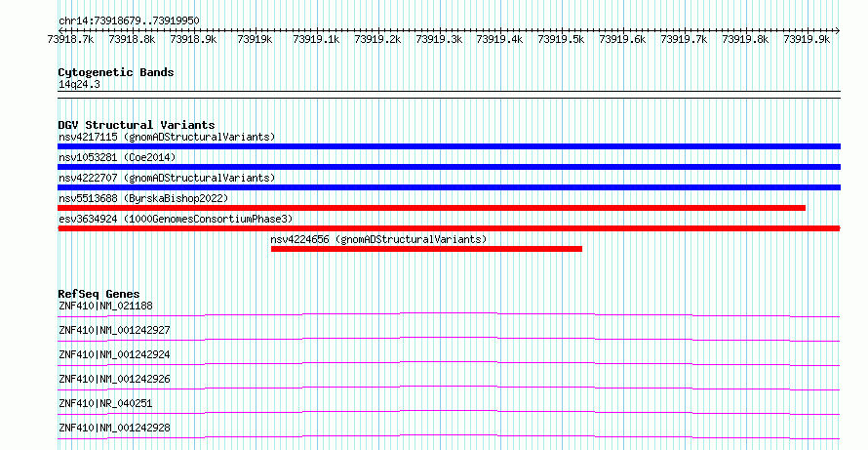This screenshot has width=868, height=450.
Task: Click the 73918.8k ruler tick label
Action: tap(132, 39)
